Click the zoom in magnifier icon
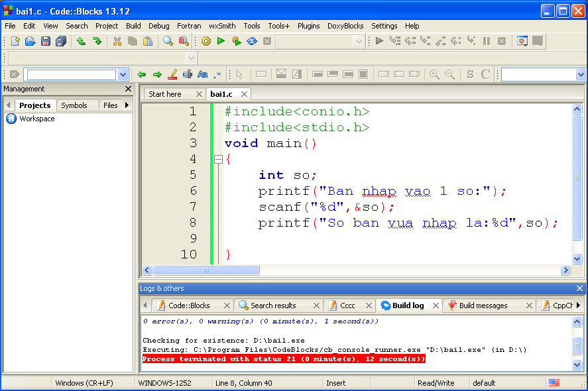The image size is (588, 391). (434, 74)
